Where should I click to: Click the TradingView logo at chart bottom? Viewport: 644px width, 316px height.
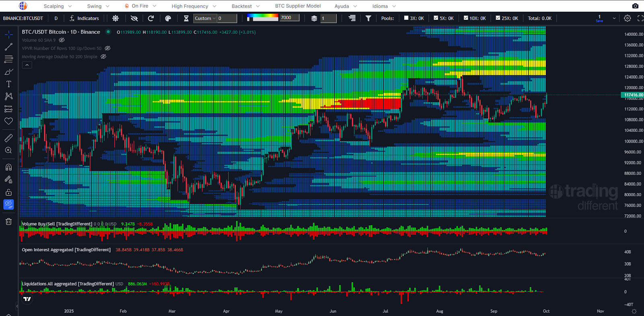click(x=27, y=299)
